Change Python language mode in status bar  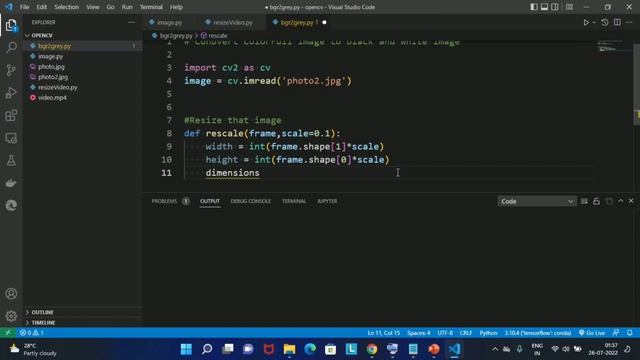click(488, 333)
